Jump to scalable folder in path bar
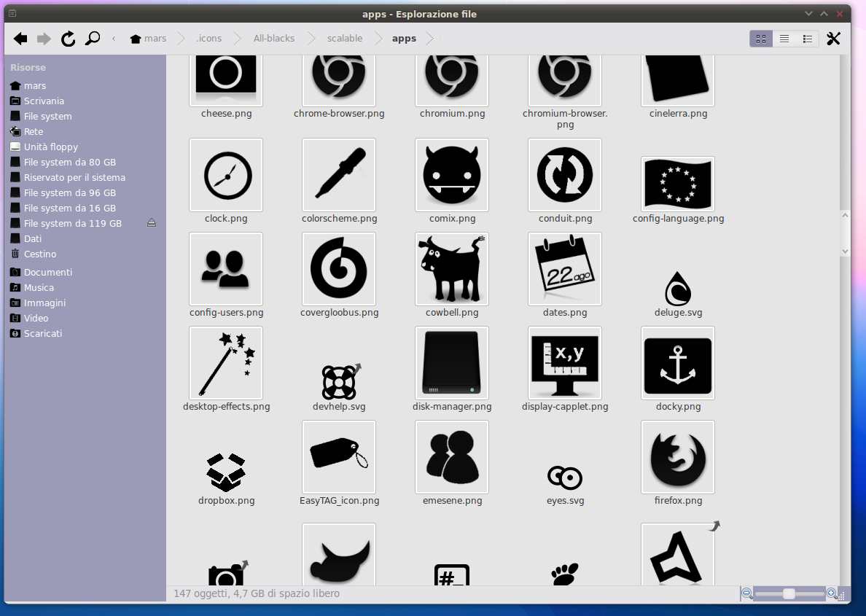The width and height of the screenshot is (866, 616). click(x=345, y=39)
